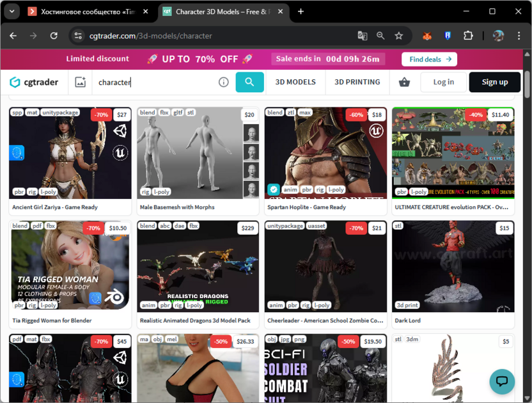Viewport: 532px width, 403px height.
Task: Open the shopping basket
Action: [x=404, y=82]
